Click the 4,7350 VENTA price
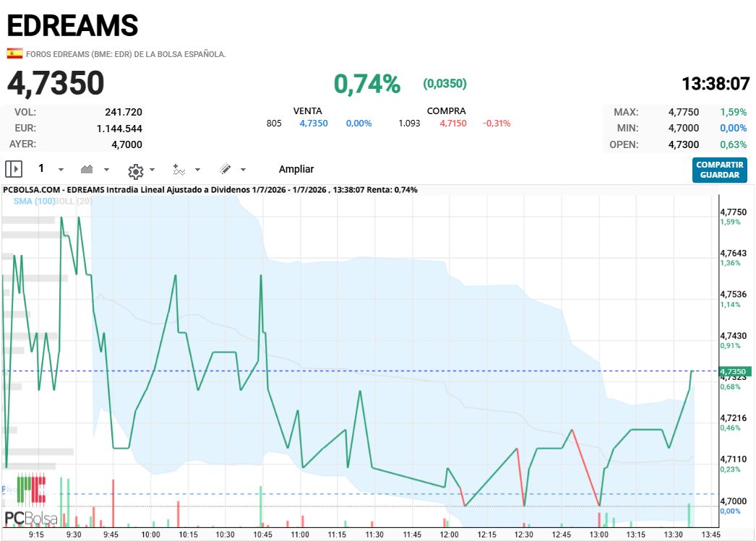756x541 pixels. [x=314, y=124]
